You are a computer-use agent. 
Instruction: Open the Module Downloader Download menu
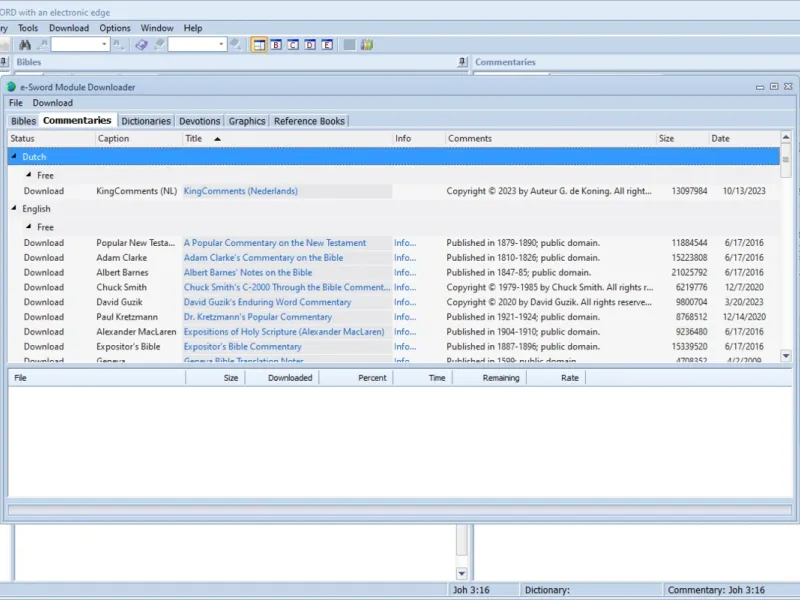[53, 103]
